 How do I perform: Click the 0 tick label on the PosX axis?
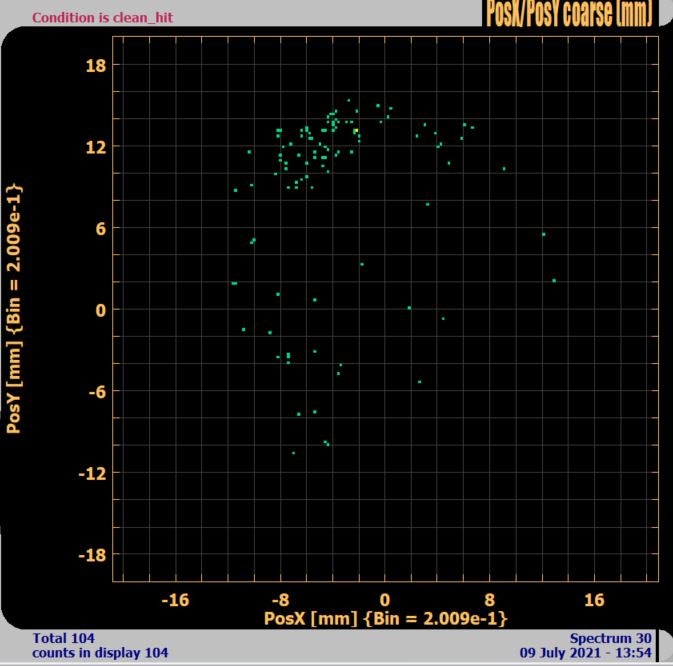click(385, 600)
